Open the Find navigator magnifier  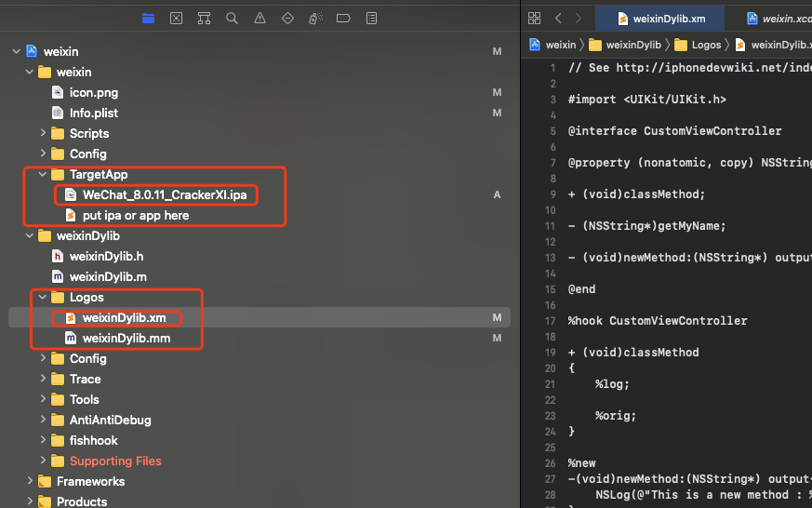pos(232,18)
